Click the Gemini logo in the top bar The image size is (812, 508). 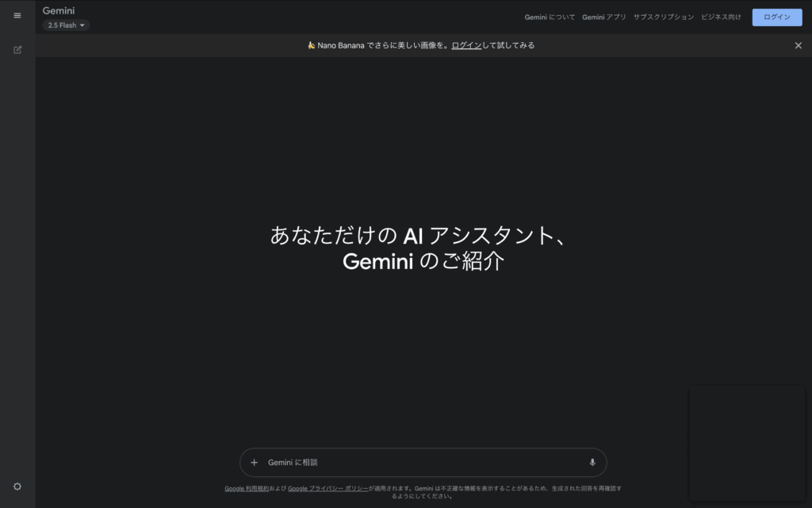pos(58,10)
